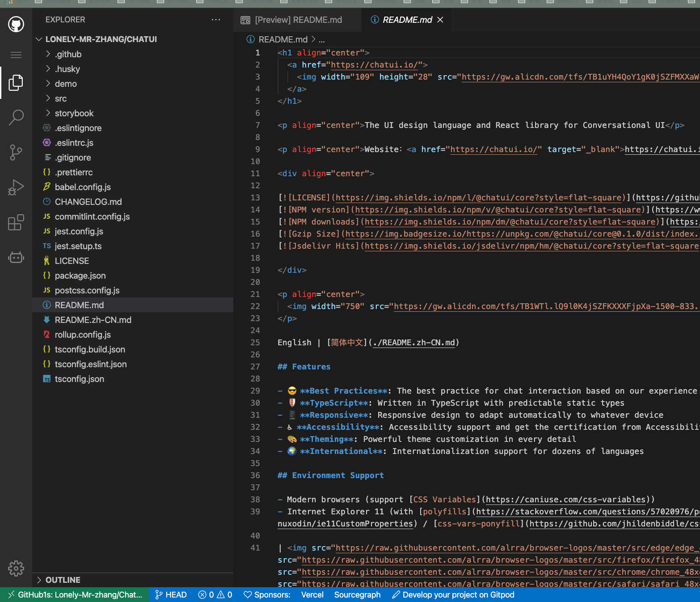Click the https://chatui.io/ link on line 2
Image resolution: width=700 pixels, height=602 pixels.
click(x=374, y=65)
